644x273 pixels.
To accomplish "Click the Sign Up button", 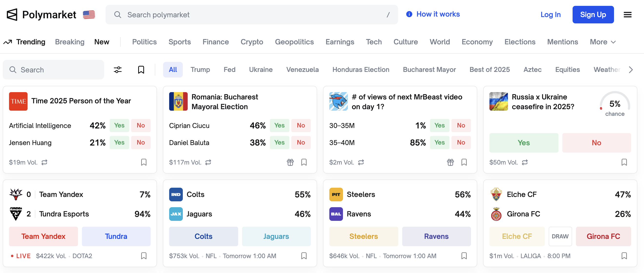I will 593,15.
